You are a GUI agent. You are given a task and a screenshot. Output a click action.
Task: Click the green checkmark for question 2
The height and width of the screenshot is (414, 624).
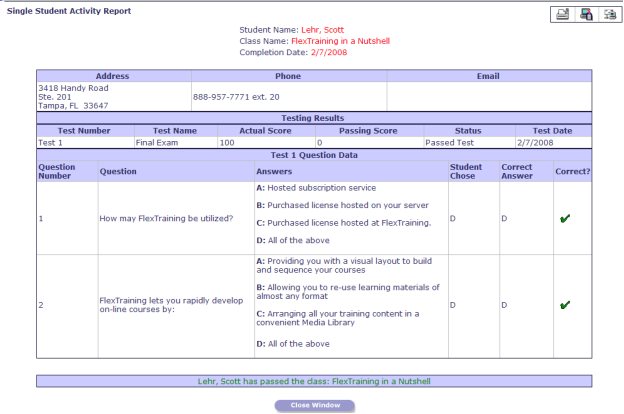tap(565, 305)
